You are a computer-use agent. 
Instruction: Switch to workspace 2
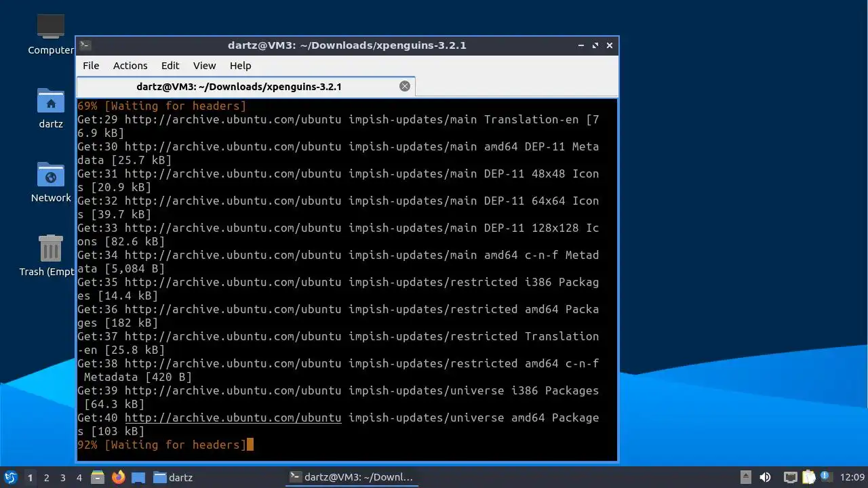[x=47, y=478]
